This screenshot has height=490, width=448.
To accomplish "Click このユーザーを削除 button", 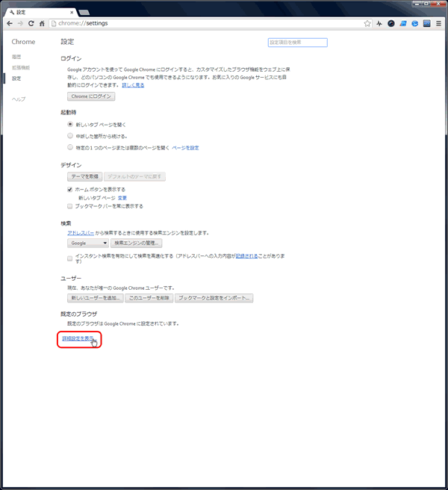I will click(x=149, y=298).
